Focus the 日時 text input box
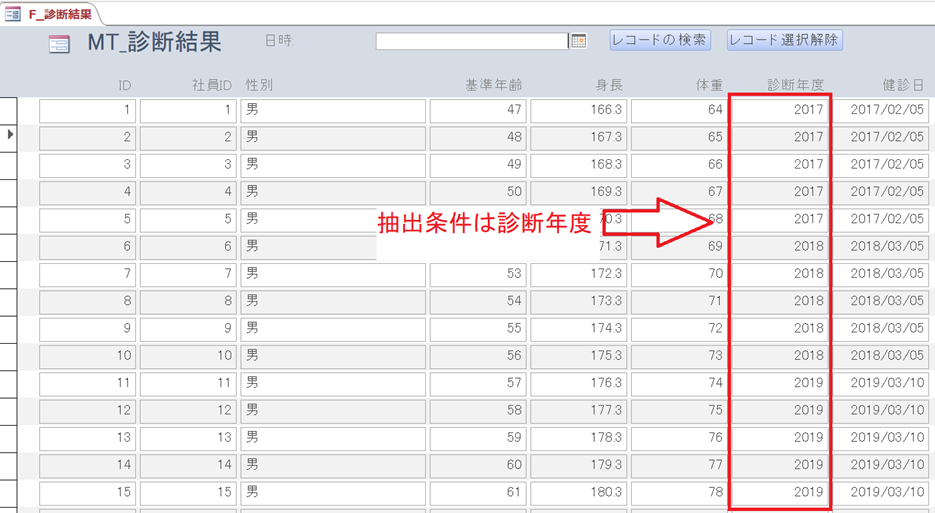The width and height of the screenshot is (935, 513). [x=471, y=41]
